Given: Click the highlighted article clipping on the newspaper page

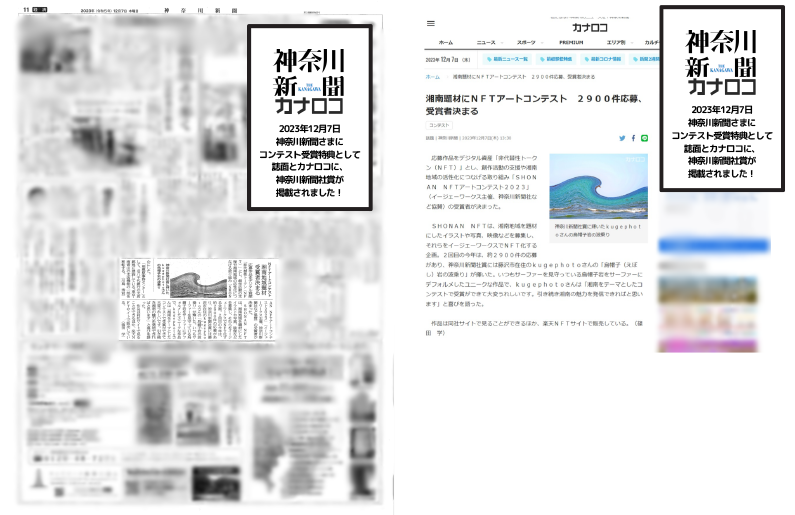Looking at the screenshot, I should coord(198,299).
